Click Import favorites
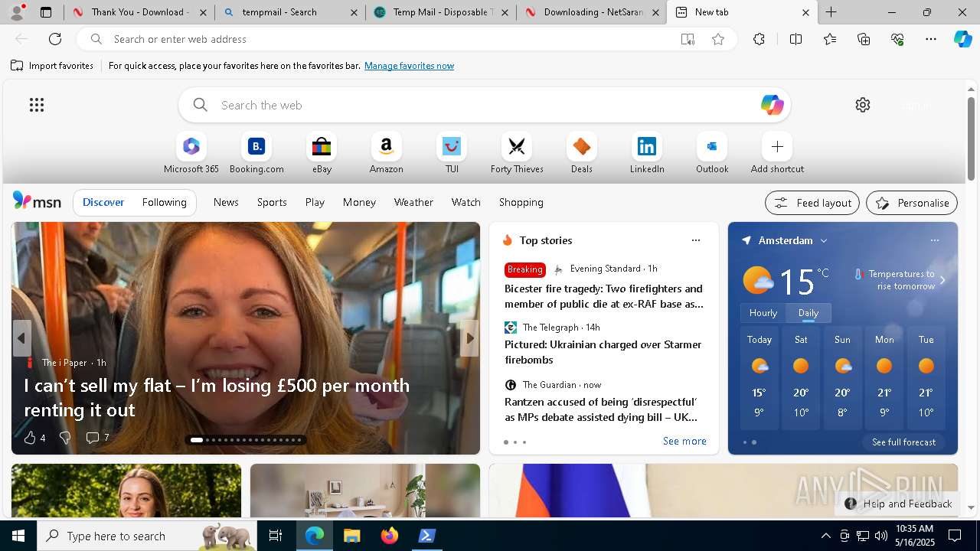Image resolution: width=980 pixels, height=551 pixels. coord(52,66)
